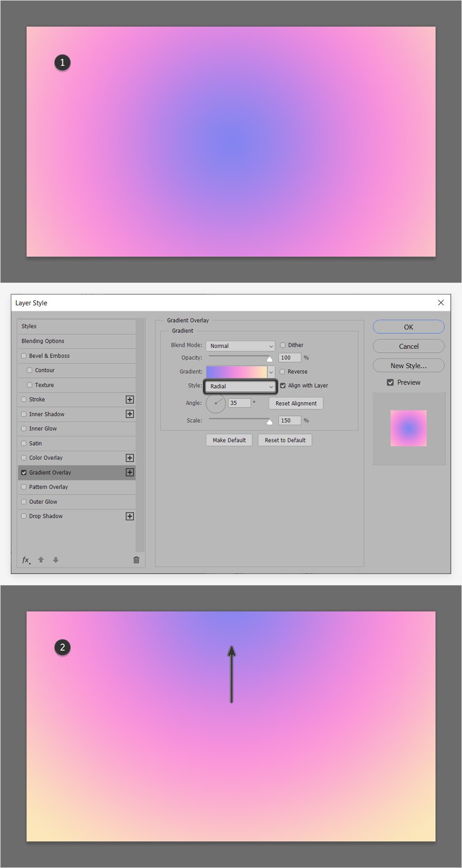Click the gradient color preview swatch
462x868 pixels.
(x=237, y=372)
